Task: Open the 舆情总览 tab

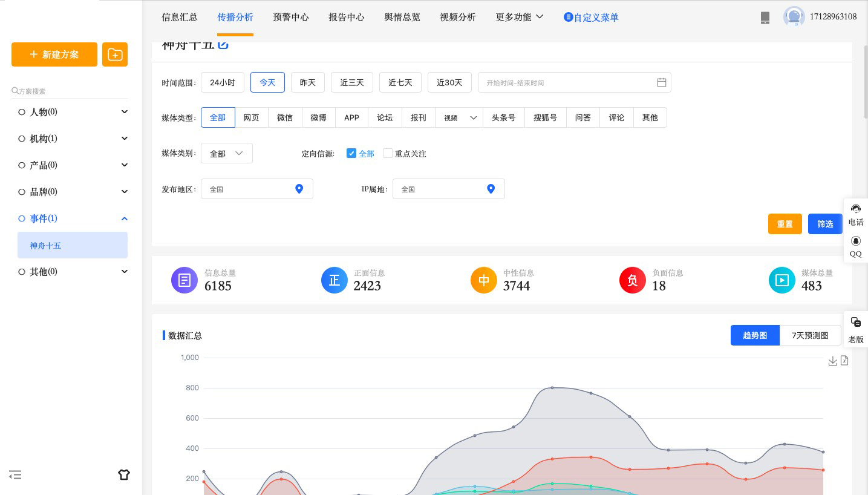Action: 402,17
